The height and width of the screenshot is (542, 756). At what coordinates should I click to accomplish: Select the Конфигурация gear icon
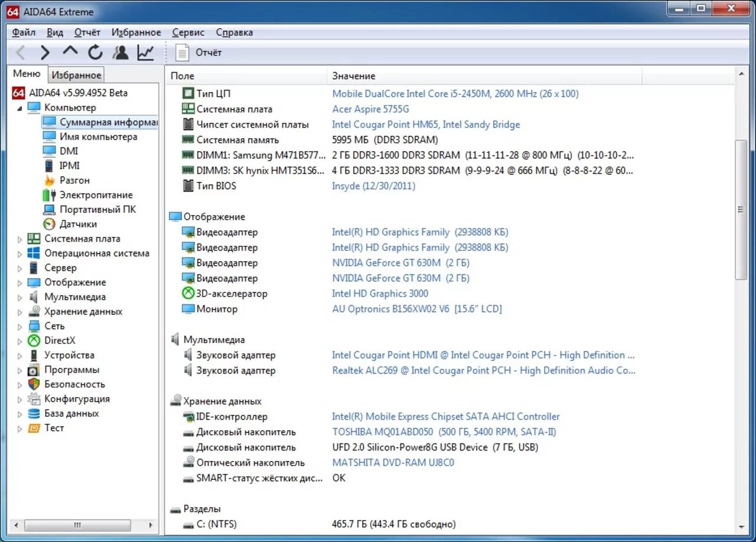(34, 399)
